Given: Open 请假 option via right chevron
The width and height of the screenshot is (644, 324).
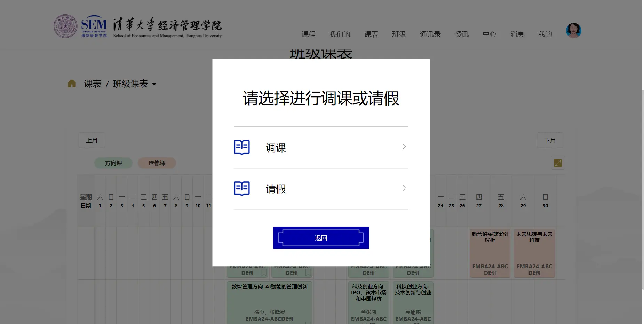Looking at the screenshot, I should [x=404, y=188].
